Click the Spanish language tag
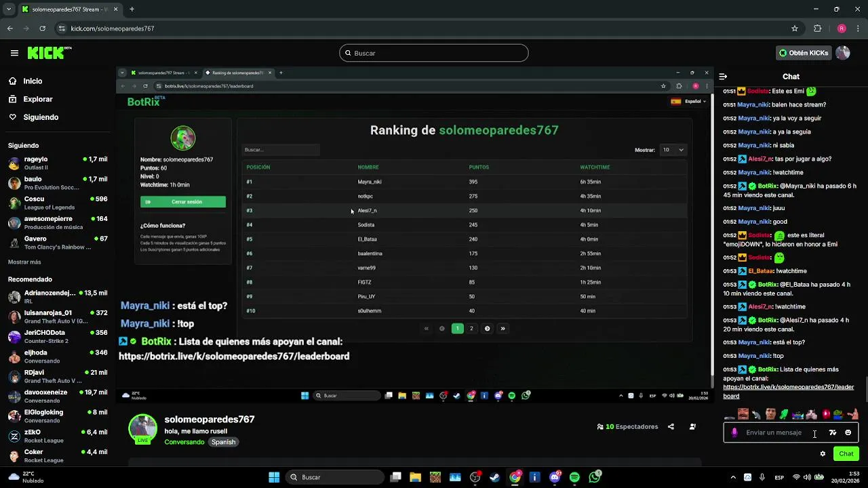The image size is (868, 488). click(x=223, y=442)
